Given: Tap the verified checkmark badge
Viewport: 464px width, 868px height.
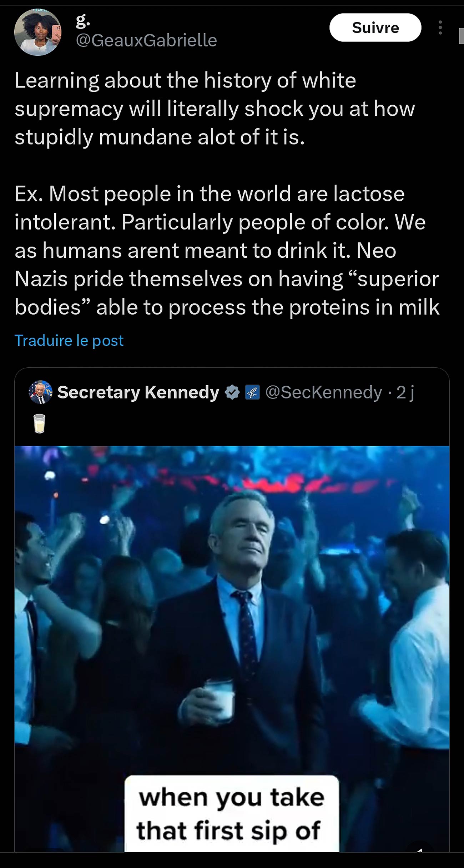Looking at the screenshot, I should pyautogui.click(x=232, y=392).
